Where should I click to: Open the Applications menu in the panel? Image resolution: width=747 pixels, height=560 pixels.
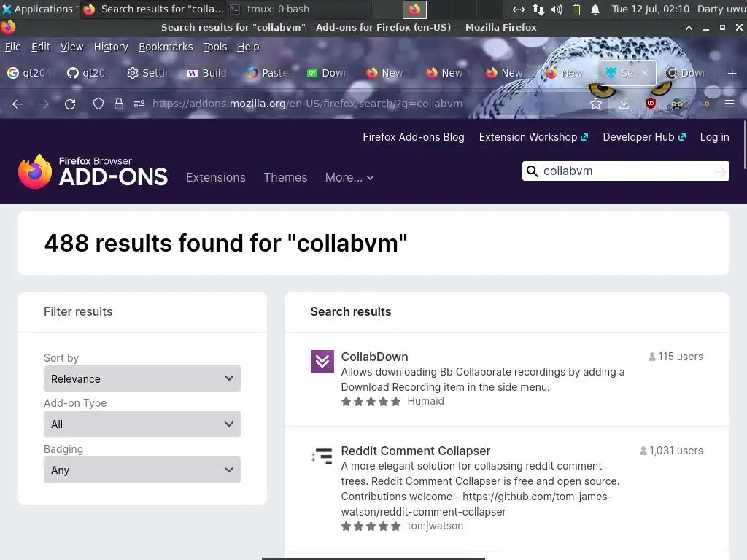pyautogui.click(x=39, y=9)
